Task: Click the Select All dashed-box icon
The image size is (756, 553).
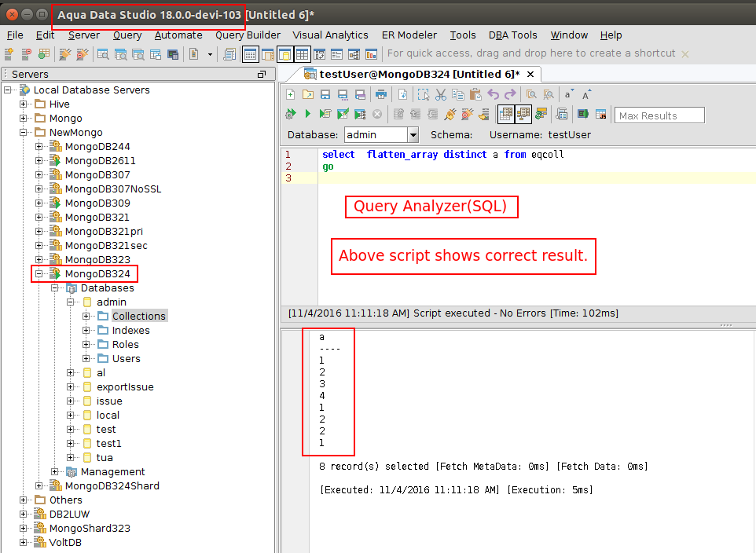Action: point(424,94)
